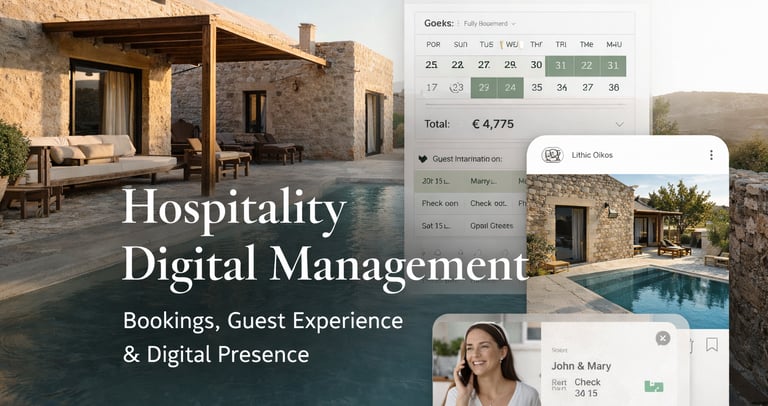Click the Check 36 15 text on card

[x=587, y=387]
